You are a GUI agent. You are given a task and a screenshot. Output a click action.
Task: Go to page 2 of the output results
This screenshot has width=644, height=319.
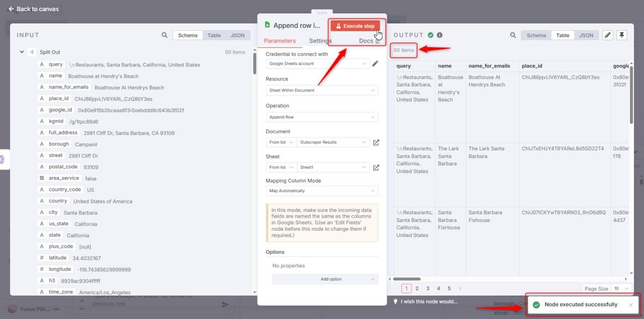pyautogui.click(x=417, y=288)
